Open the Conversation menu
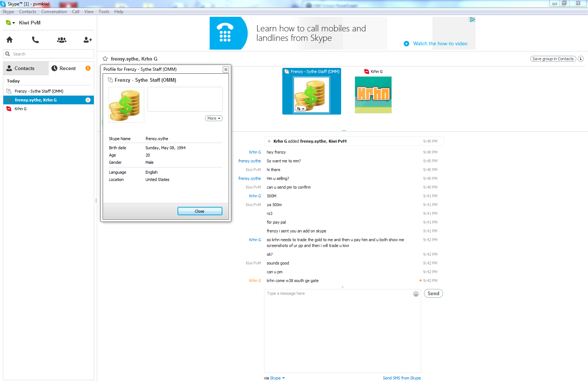The width and height of the screenshot is (588, 382). tap(54, 12)
